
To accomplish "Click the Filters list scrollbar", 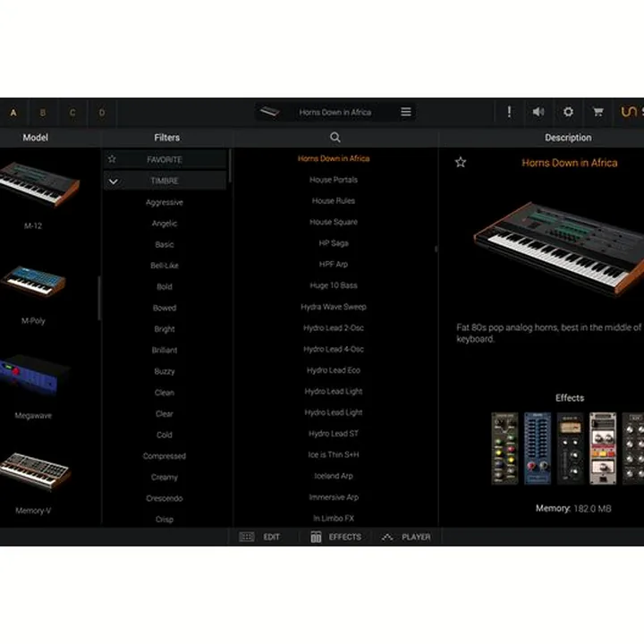I will [230, 166].
